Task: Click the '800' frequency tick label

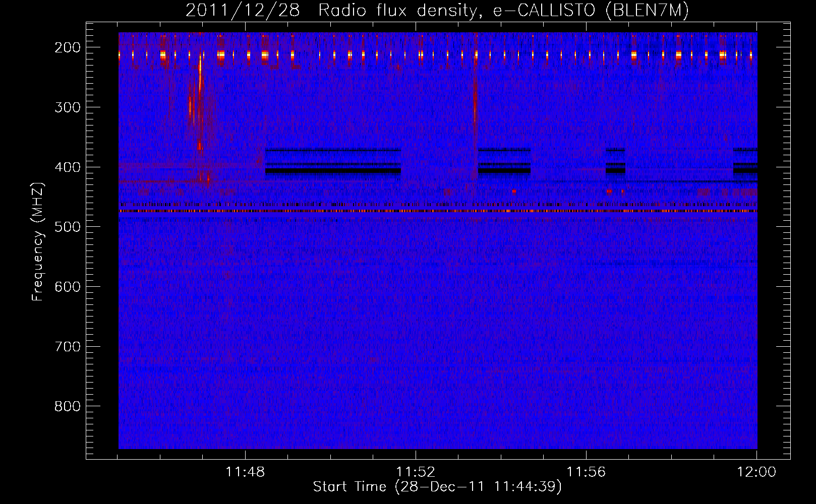Action: (x=68, y=406)
